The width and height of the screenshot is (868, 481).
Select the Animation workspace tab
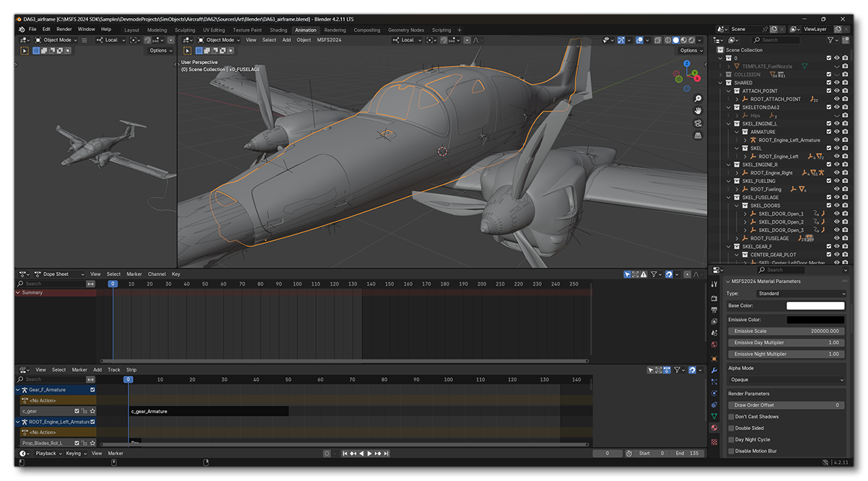[x=305, y=30]
